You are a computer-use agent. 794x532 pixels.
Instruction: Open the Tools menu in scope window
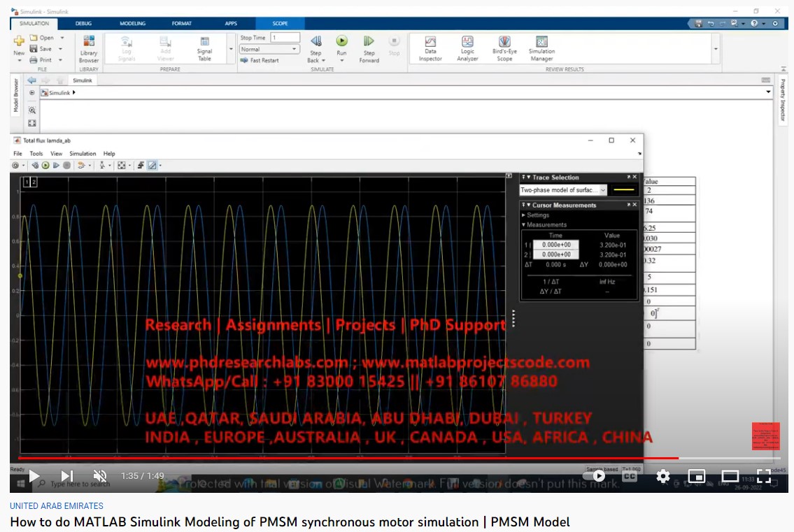click(x=36, y=154)
